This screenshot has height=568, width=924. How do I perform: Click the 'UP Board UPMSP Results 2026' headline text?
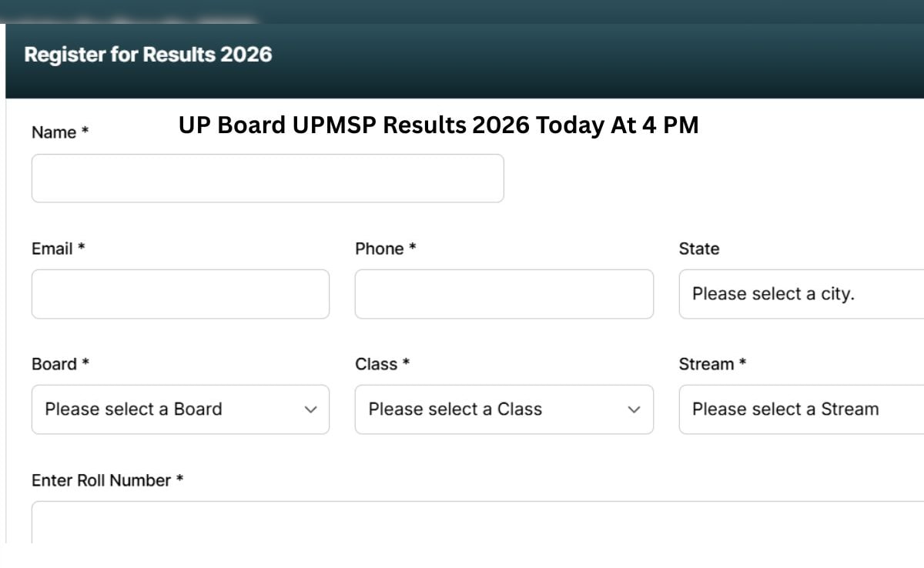(438, 125)
